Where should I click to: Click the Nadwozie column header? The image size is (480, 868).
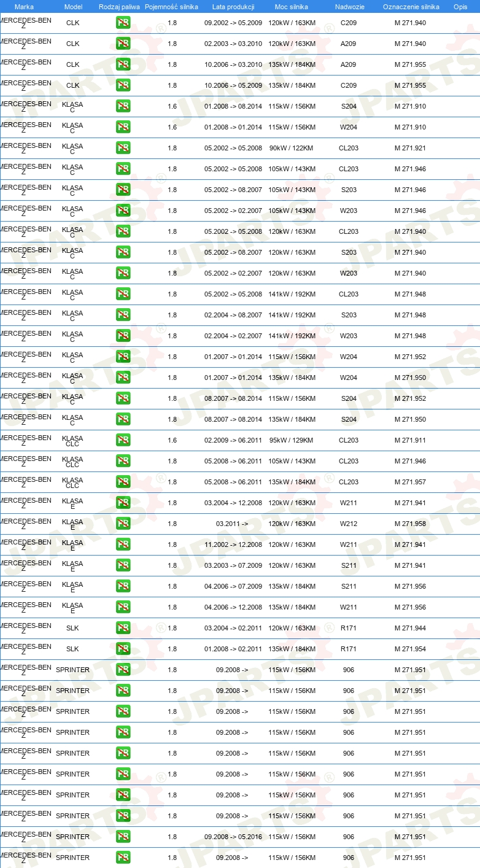[x=349, y=7]
